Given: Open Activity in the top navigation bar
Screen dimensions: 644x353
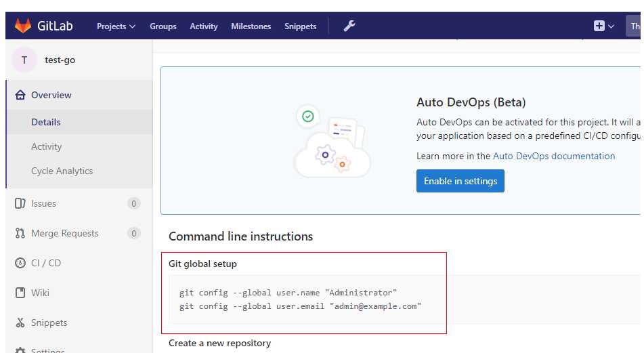Looking at the screenshot, I should (x=204, y=26).
